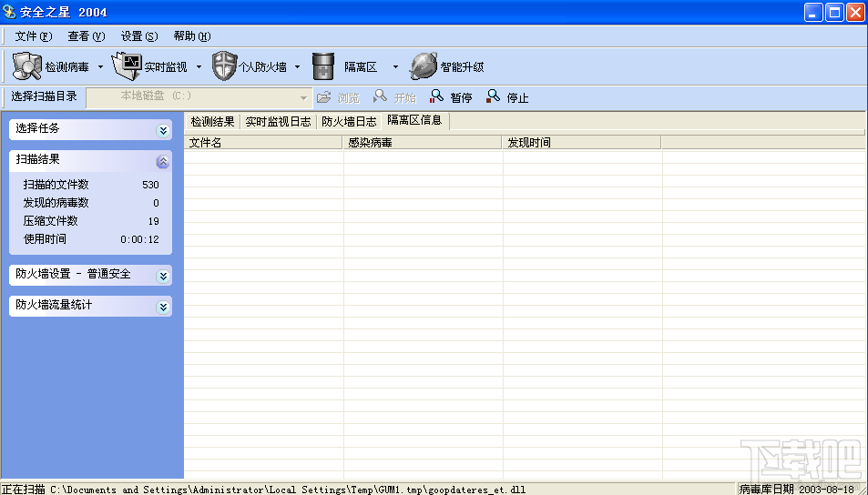The width and height of the screenshot is (868, 495).
Task: Open the 本地磁盘 (C:) scan directory combo box
Action: [x=199, y=96]
